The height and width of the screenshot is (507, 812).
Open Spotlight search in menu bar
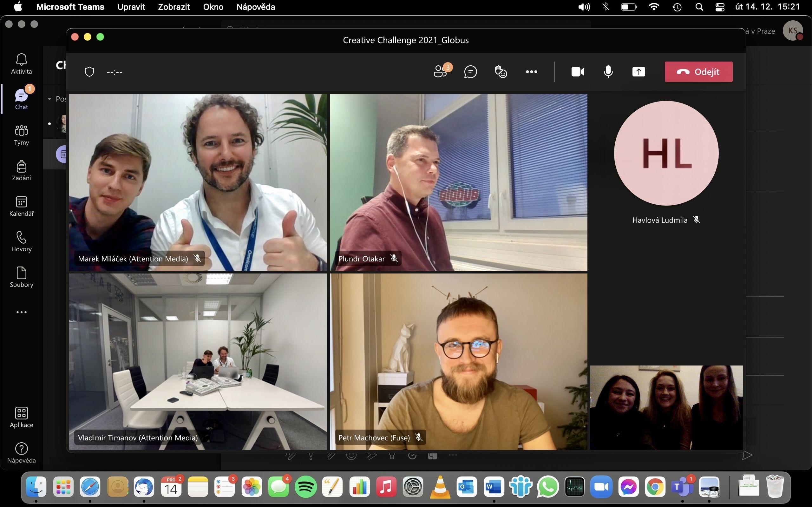(x=699, y=7)
